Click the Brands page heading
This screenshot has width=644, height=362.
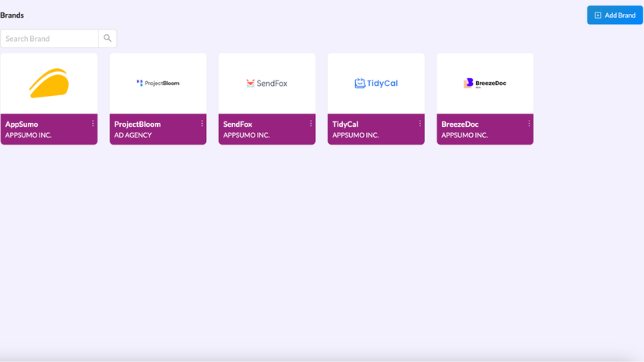[12, 15]
